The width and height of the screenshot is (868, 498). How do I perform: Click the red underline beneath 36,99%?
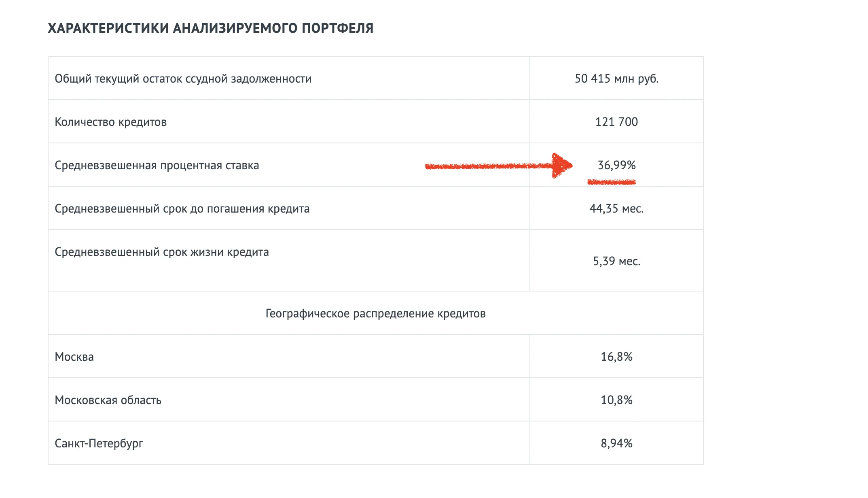click(x=612, y=182)
